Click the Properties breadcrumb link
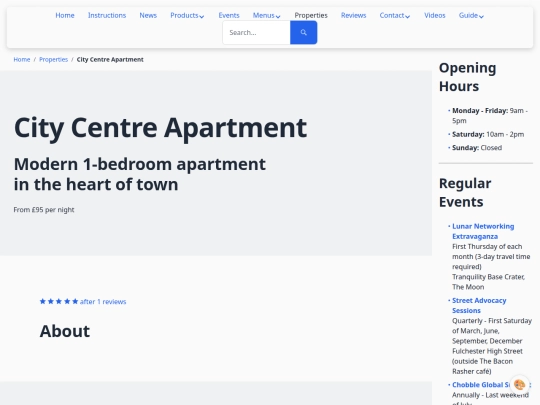Screen dimensions: 540x405 pos(53,60)
